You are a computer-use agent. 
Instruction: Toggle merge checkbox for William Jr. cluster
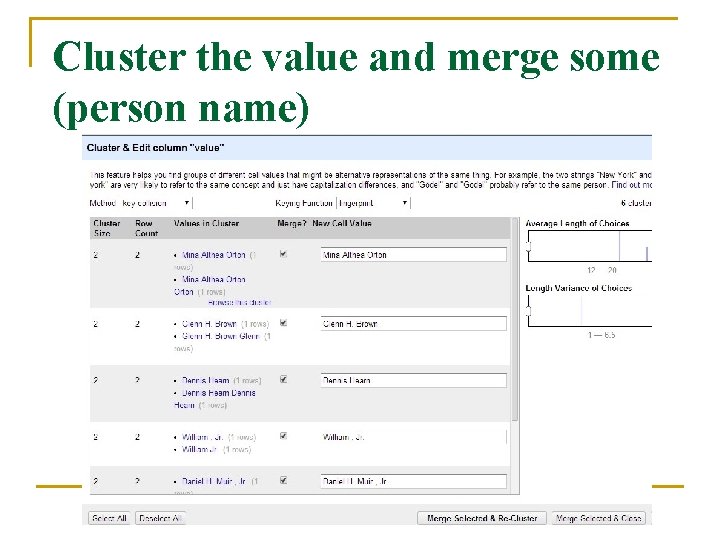(x=283, y=436)
